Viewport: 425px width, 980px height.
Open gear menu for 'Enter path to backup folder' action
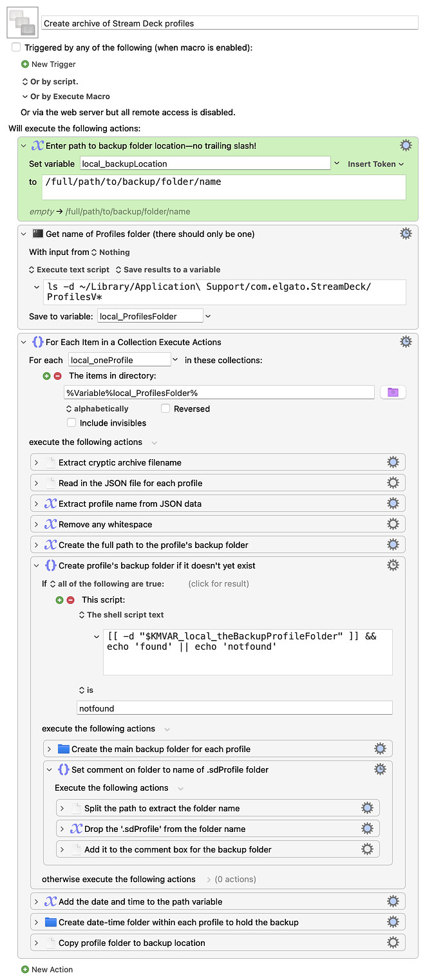(x=406, y=145)
